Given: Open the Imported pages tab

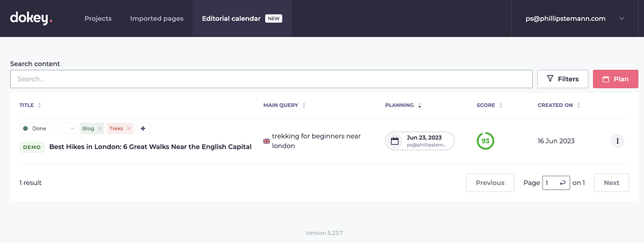Looking at the screenshot, I should pos(157,18).
